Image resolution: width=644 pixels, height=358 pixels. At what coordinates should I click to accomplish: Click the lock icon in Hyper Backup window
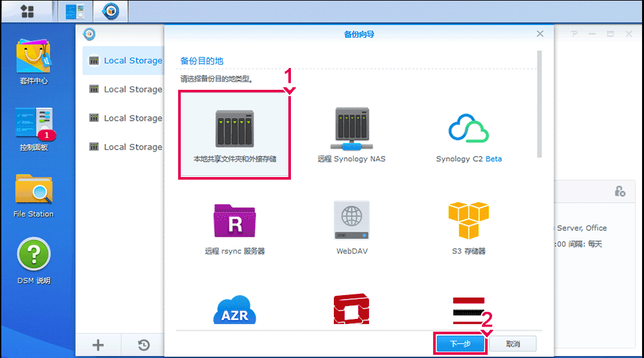tap(620, 191)
